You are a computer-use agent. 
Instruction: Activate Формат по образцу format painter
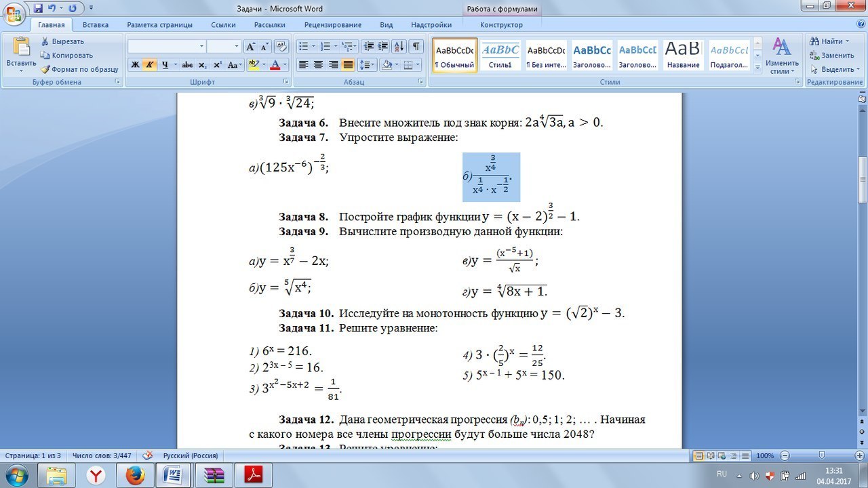79,69
